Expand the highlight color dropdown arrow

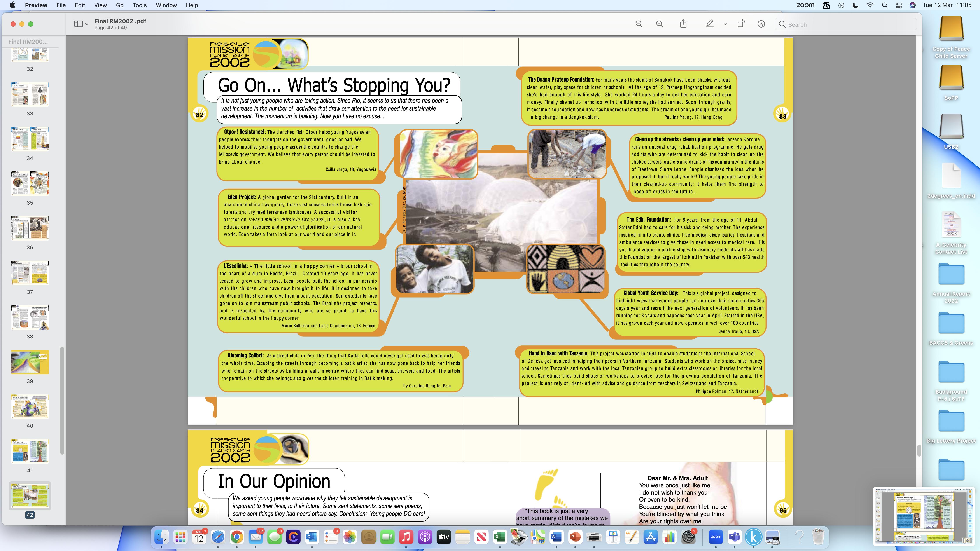click(x=725, y=24)
